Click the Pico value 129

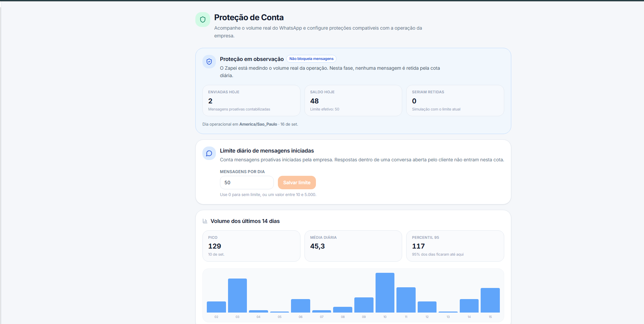[215, 246]
